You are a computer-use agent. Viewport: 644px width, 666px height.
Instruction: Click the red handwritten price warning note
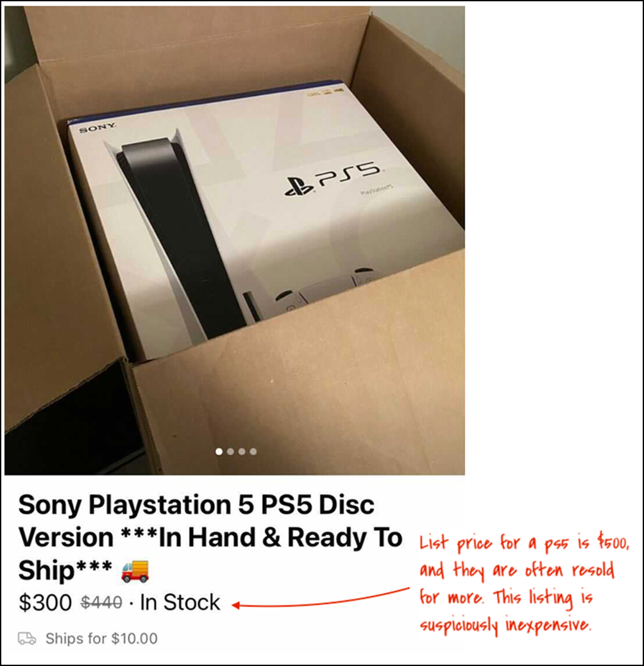(x=525, y=585)
